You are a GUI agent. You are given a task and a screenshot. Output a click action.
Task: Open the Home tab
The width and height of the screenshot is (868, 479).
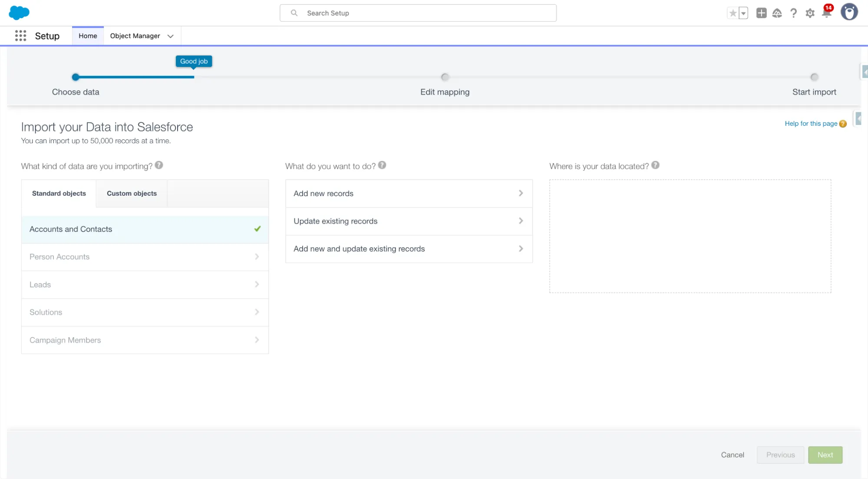[88, 36]
